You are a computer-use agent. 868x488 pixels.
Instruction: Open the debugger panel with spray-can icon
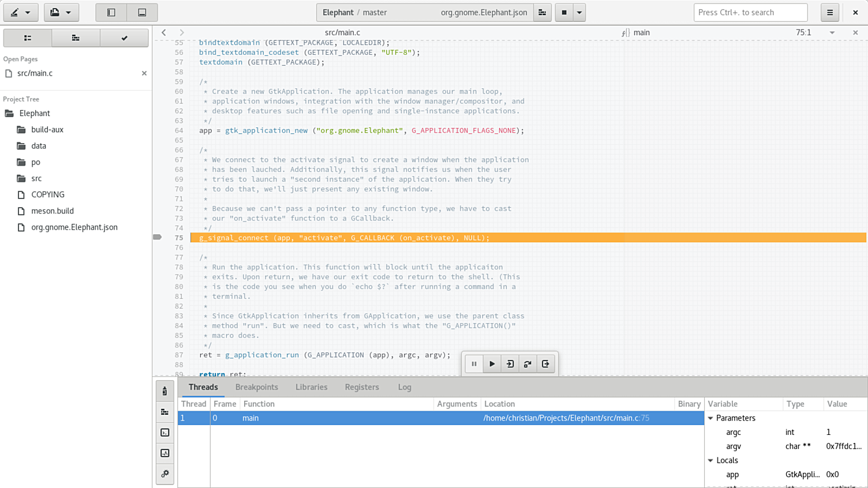pyautogui.click(x=165, y=392)
